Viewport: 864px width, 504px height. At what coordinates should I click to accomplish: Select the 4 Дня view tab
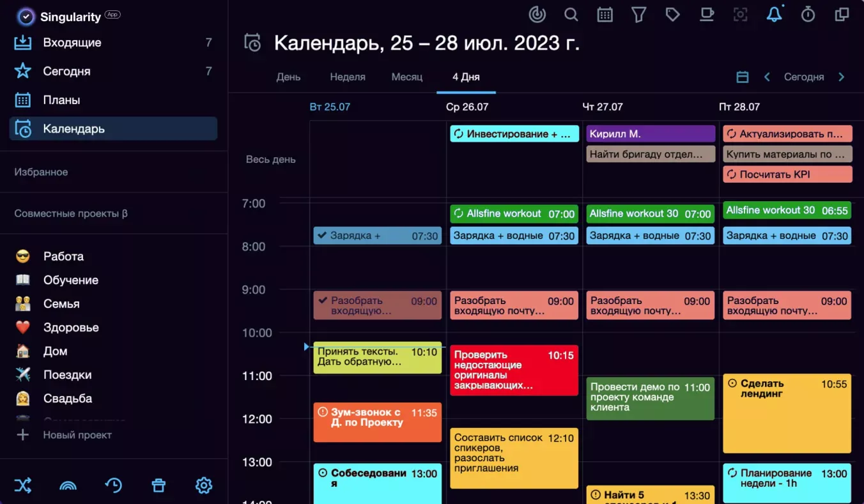[466, 77]
